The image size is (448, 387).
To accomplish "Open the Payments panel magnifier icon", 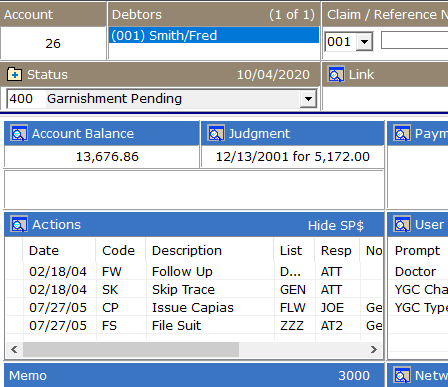I will point(402,133).
